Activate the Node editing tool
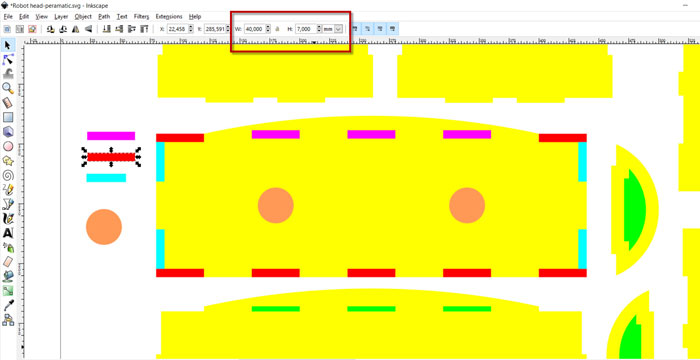 [8, 59]
